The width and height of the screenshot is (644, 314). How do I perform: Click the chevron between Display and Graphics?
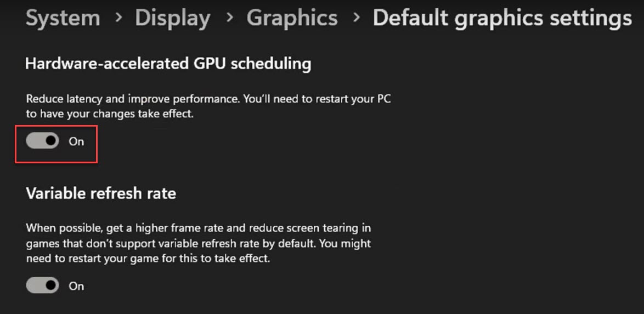(229, 19)
